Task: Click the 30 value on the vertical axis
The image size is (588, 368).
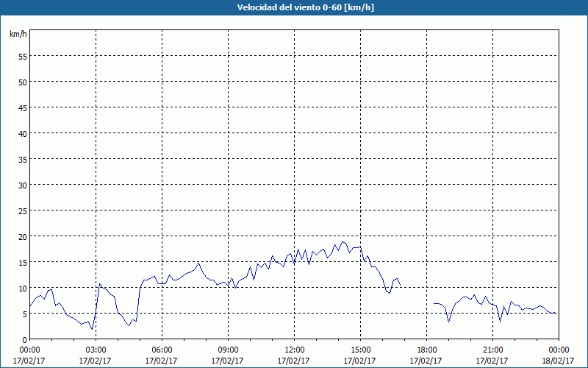Action: click(23, 185)
